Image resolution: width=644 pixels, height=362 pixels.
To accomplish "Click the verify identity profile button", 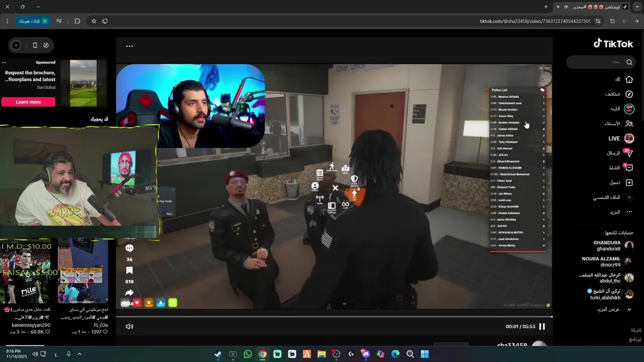I will [x=33, y=21].
